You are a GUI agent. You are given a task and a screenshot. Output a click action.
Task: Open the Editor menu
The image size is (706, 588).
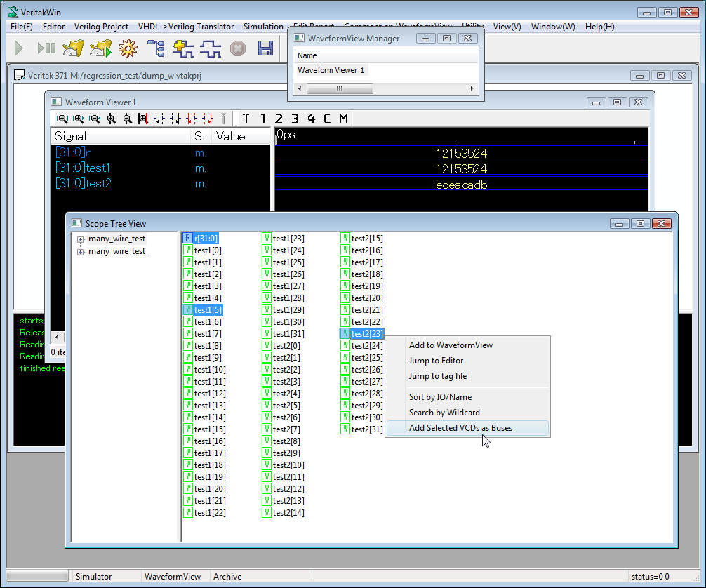point(53,27)
